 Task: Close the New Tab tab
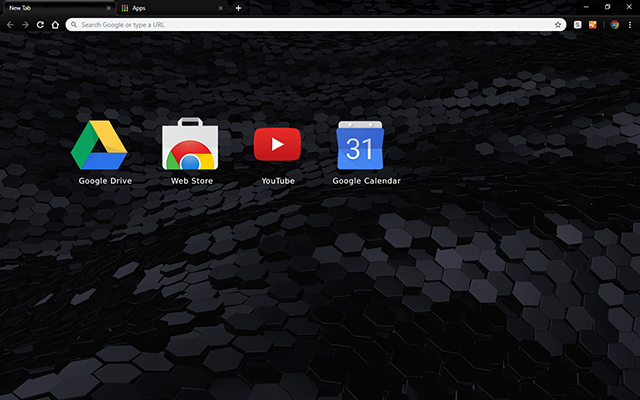(106, 8)
